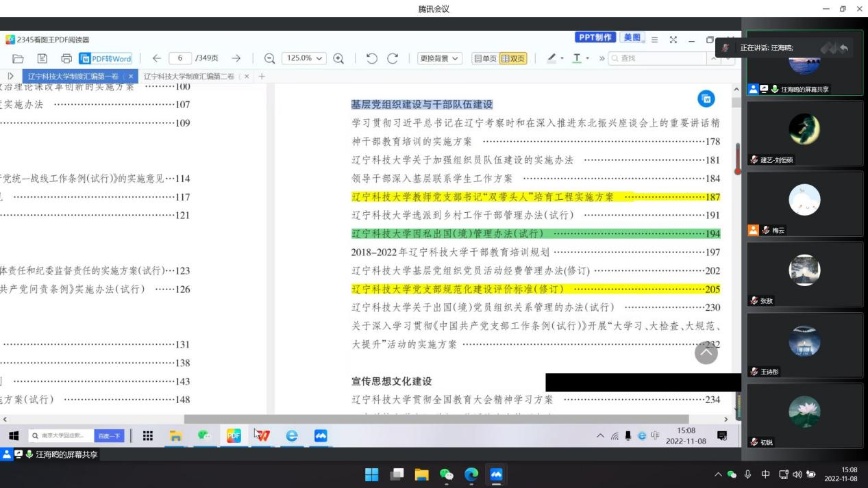Open entry 党支部规范化建设评价标准(修订)
This screenshot has height=488, width=868.
coord(536,289)
